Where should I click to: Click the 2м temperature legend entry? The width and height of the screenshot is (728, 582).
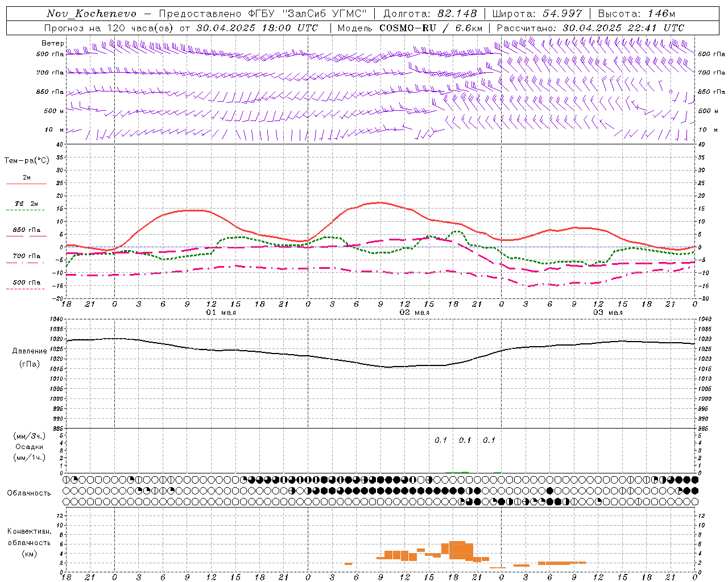click(x=27, y=178)
